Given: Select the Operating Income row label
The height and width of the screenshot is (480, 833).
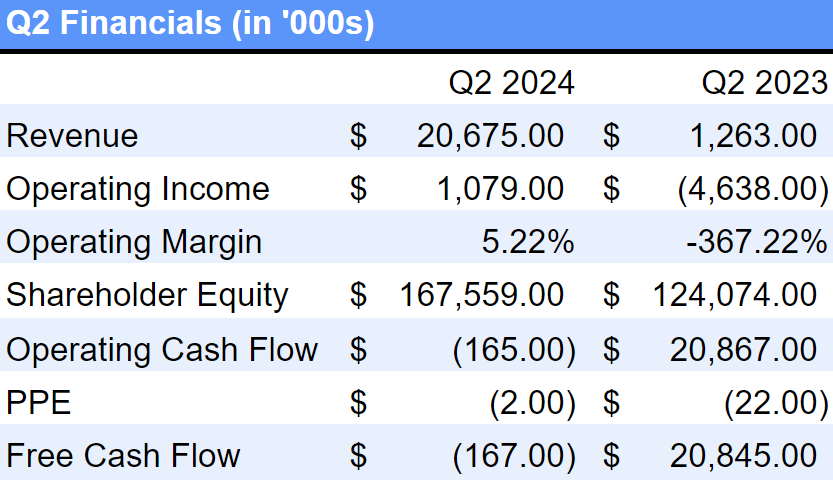Looking at the screenshot, I should point(138,189).
